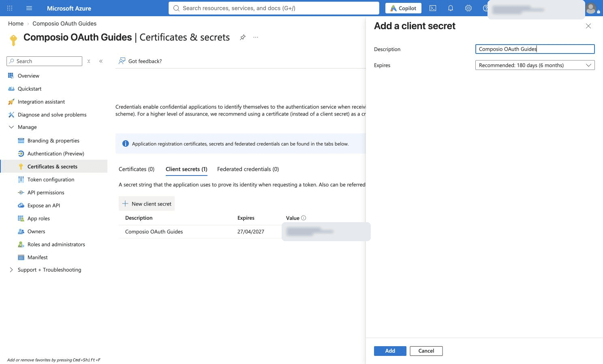The height and width of the screenshot is (364, 603).
Task: Go to Home breadcrumb
Action: point(16,24)
